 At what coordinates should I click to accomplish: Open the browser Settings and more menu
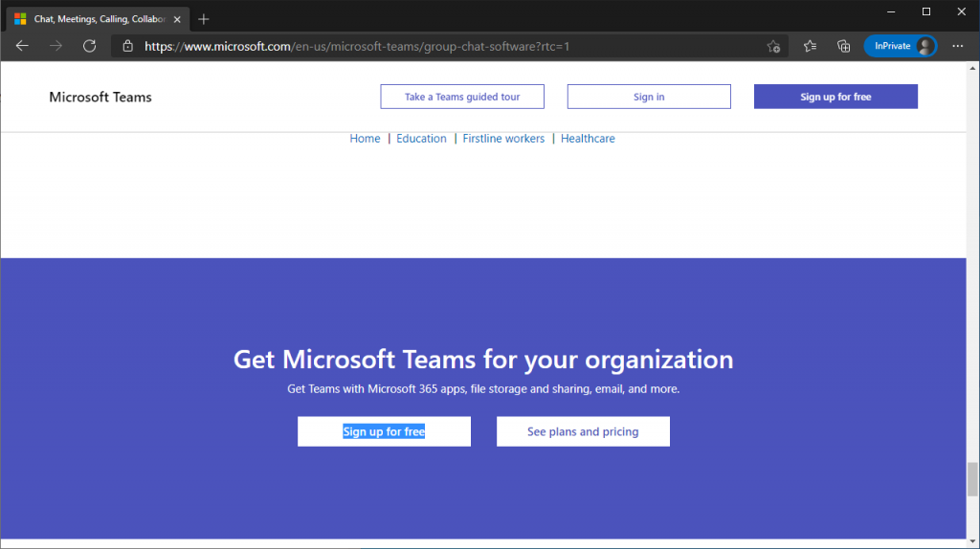point(957,46)
